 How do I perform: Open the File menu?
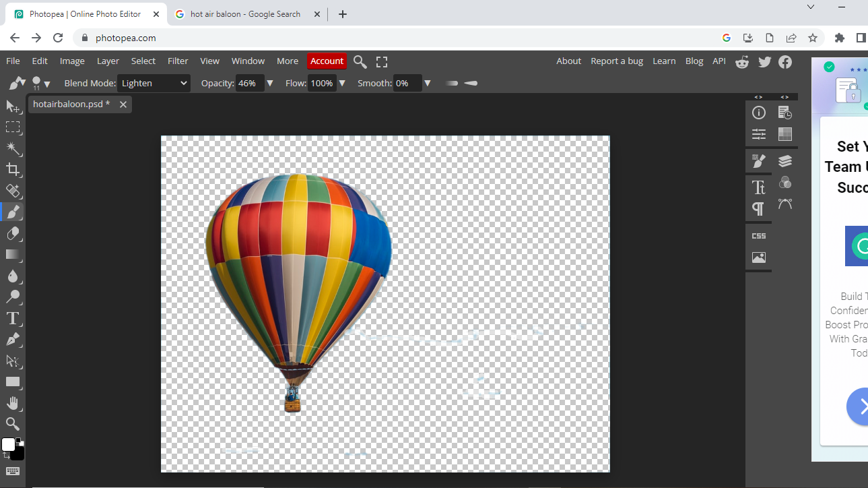tap(13, 61)
